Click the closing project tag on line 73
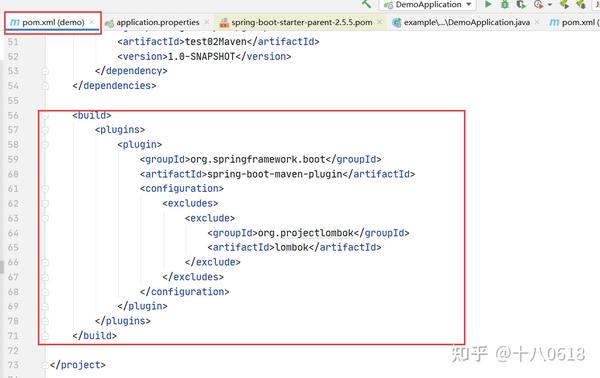This screenshot has width=600, height=378. (x=78, y=365)
